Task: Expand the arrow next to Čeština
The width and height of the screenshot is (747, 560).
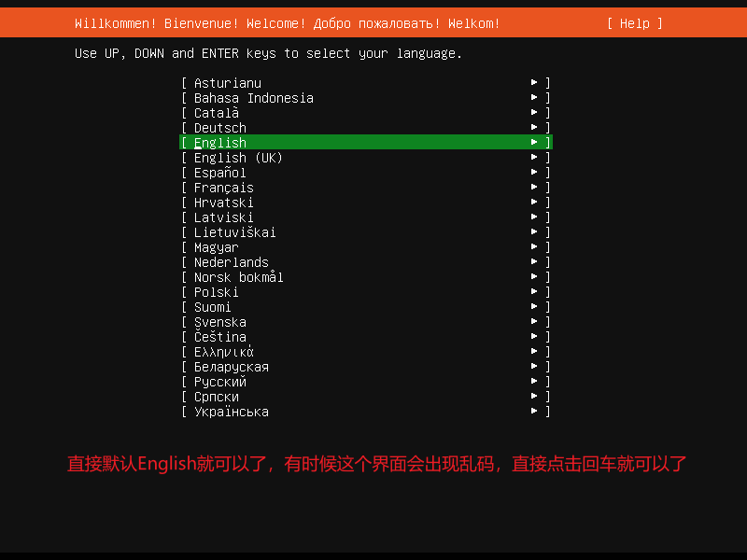Action: pyautogui.click(x=533, y=336)
